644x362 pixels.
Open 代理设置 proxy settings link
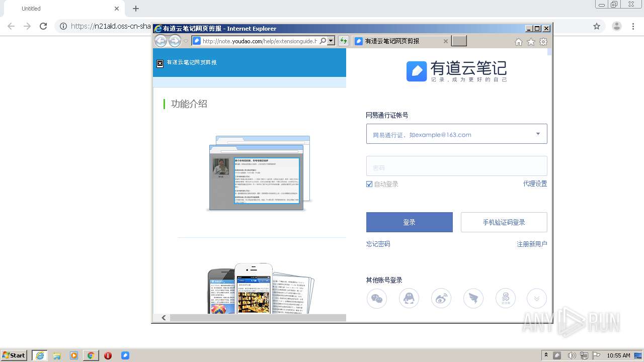coord(535,184)
